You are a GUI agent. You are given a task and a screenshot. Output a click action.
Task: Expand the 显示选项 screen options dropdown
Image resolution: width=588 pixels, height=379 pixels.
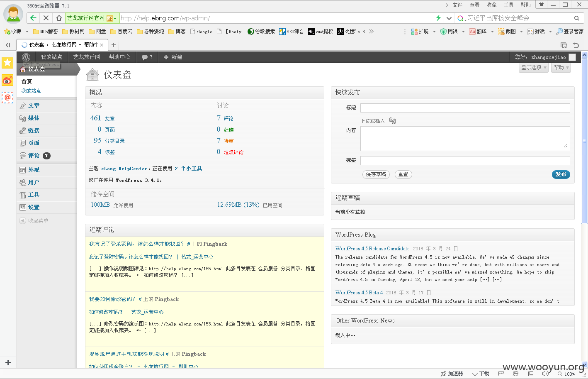point(534,68)
